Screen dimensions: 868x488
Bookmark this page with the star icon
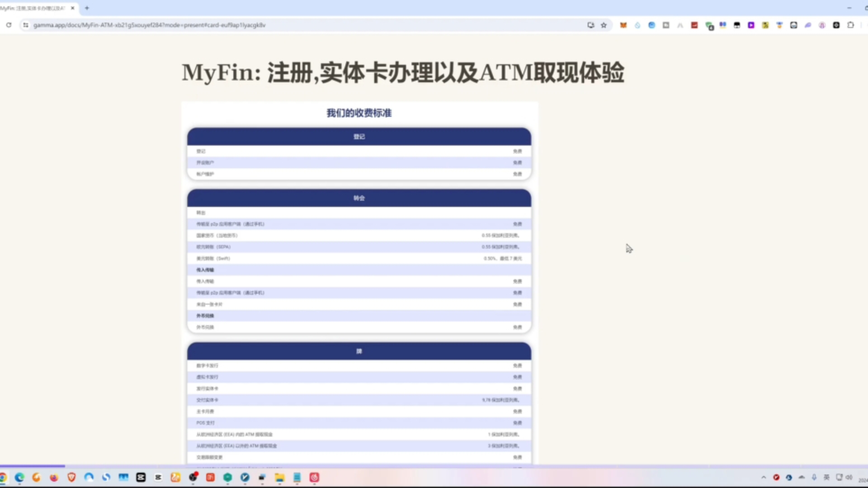point(604,25)
